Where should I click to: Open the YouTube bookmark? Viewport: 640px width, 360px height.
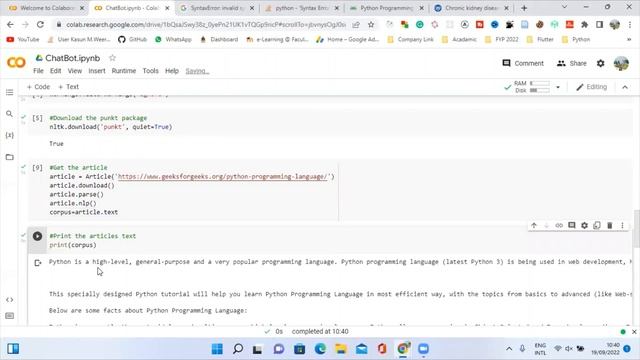point(23,40)
